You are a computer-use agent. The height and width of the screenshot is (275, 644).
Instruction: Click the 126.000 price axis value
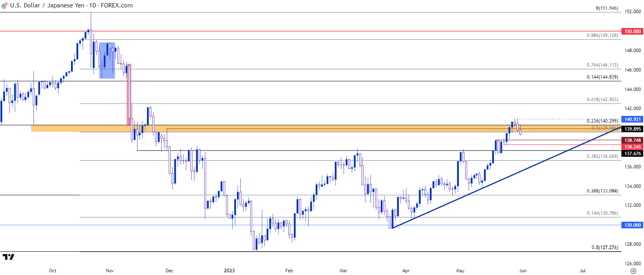[x=633, y=264]
